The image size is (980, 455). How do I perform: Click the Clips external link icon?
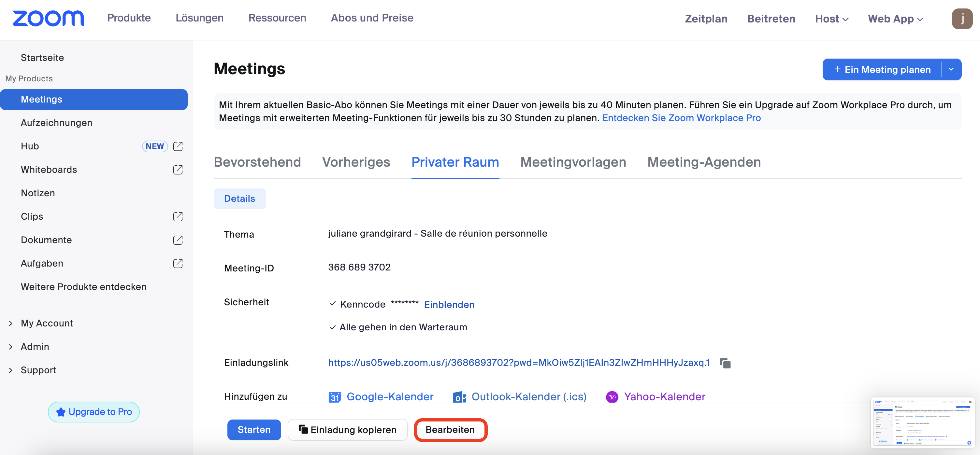(x=178, y=217)
